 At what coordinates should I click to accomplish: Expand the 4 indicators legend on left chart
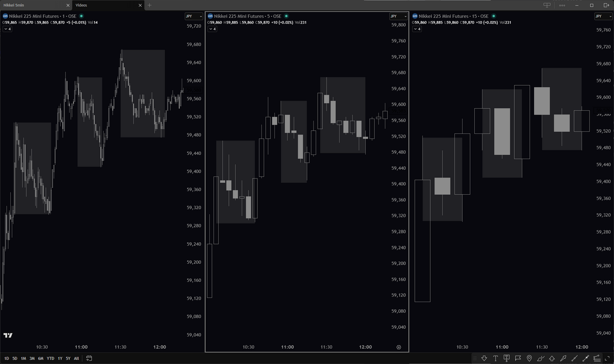pos(7,29)
